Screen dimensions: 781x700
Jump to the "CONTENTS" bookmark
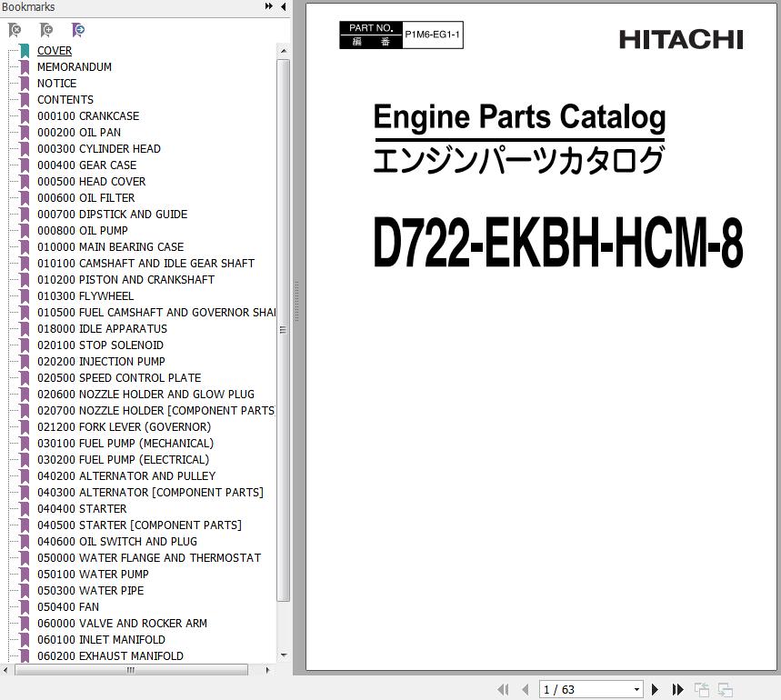point(65,100)
